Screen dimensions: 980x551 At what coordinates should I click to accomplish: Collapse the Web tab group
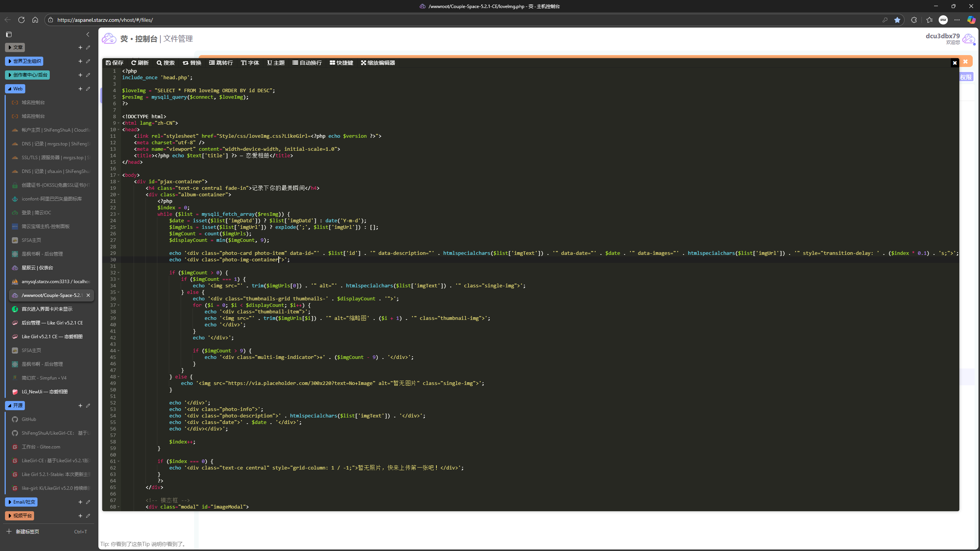(15, 89)
